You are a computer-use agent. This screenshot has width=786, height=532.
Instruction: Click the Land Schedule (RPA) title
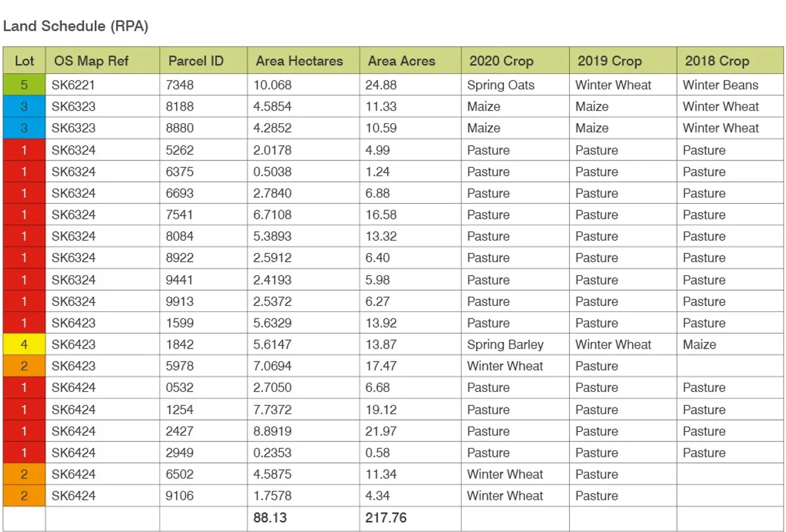(76, 26)
